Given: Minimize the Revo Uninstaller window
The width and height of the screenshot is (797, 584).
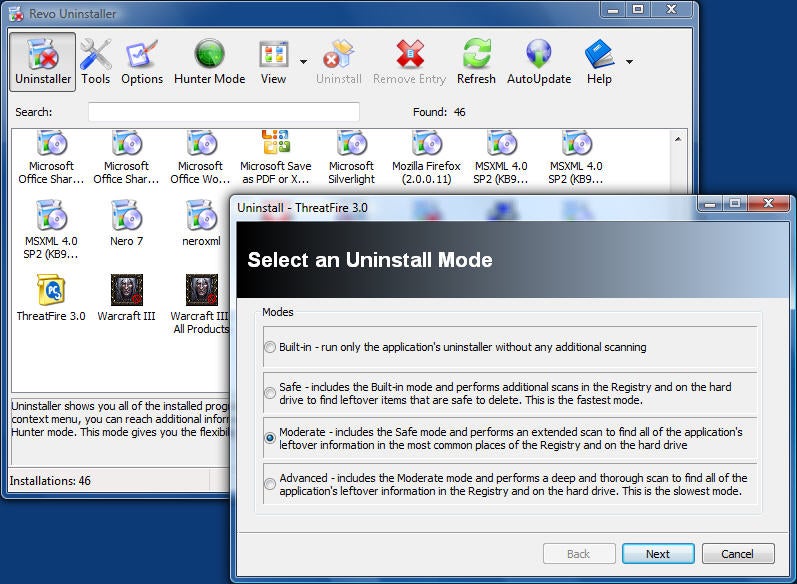Looking at the screenshot, I should click(614, 10).
